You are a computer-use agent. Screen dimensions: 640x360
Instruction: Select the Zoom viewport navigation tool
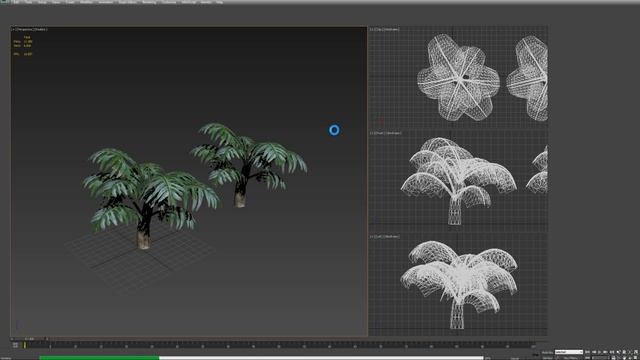tap(618, 352)
